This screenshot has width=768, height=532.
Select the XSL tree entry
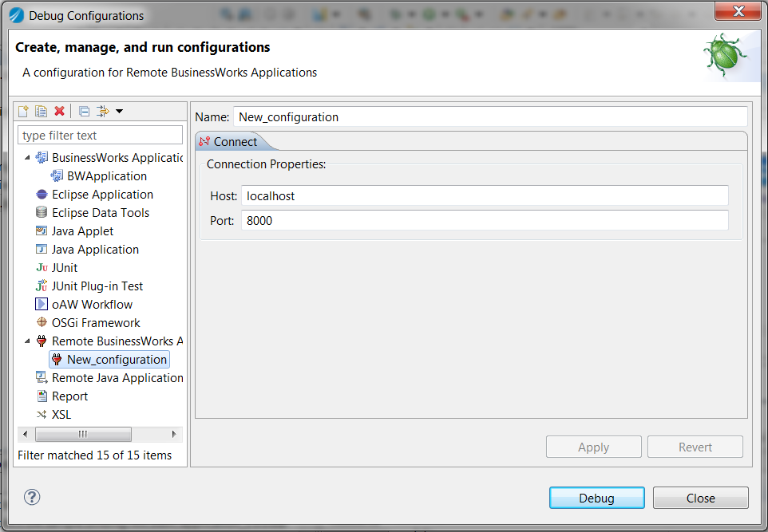[61, 415]
